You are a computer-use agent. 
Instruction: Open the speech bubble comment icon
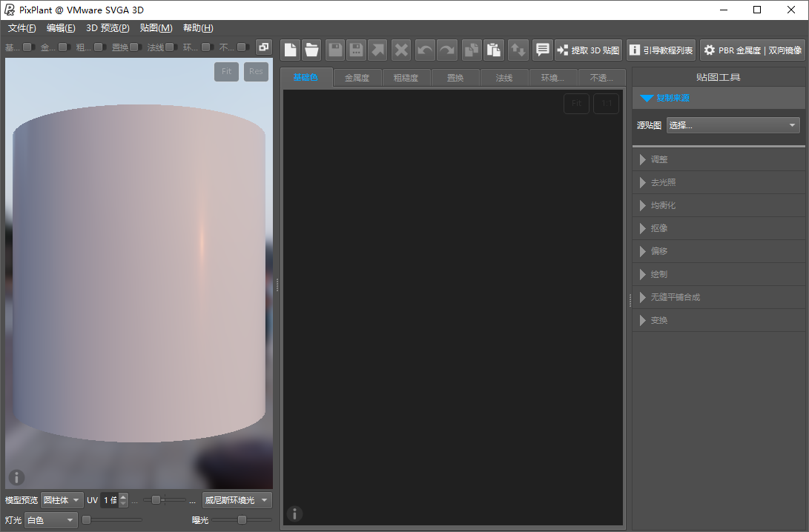542,50
